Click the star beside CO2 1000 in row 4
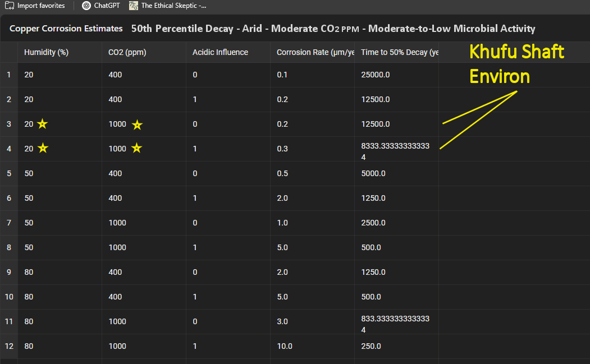590x364 pixels. 137,148
